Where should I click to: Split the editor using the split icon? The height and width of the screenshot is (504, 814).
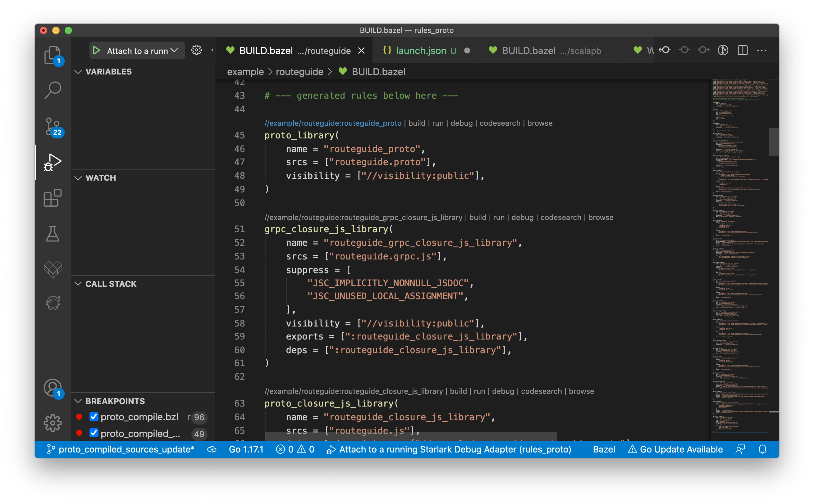(x=743, y=50)
